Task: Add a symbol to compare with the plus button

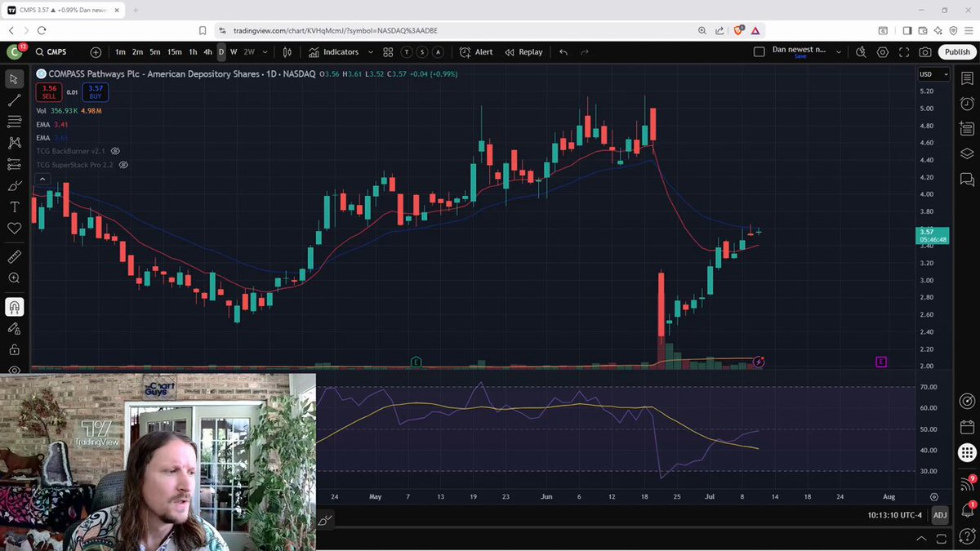Action: point(96,52)
